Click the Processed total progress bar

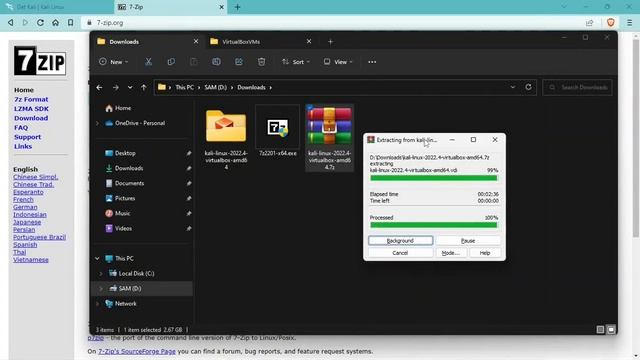[x=434, y=225]
